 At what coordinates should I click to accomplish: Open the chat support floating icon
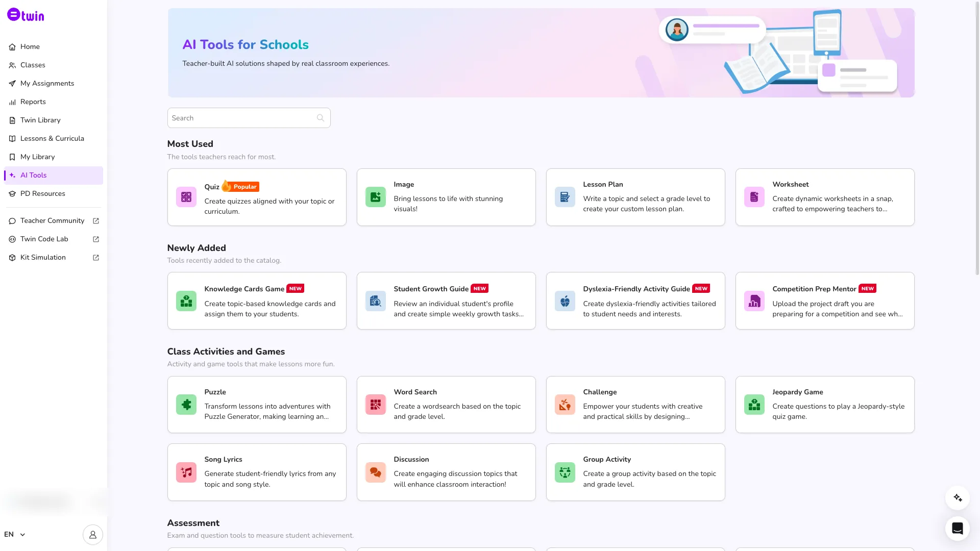[x=958, y=529]
